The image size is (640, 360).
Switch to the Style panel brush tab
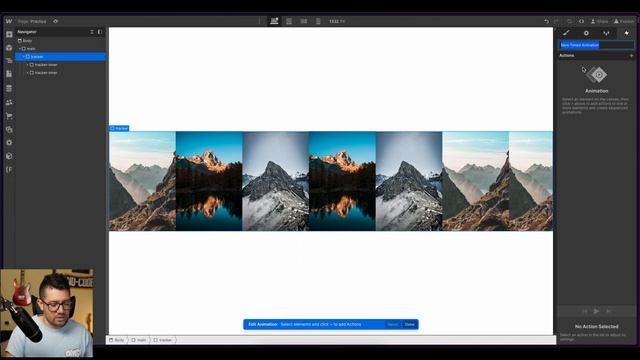(x=566, y=33)
